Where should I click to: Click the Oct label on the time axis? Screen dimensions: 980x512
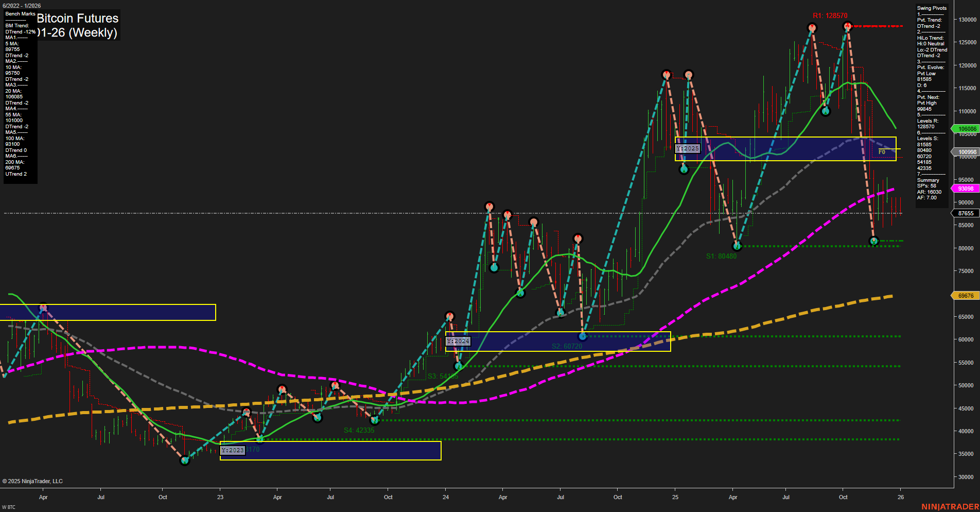pyautogui.click(x=163, y=497)
